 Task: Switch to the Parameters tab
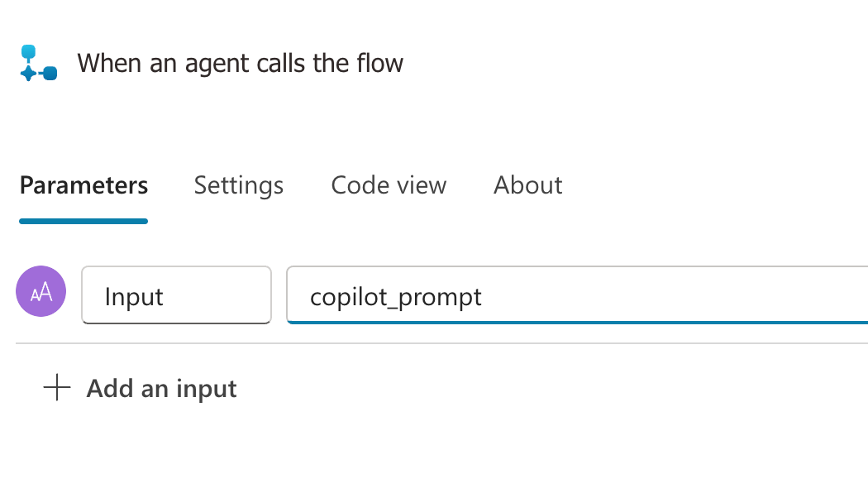(x=83, y=185)
